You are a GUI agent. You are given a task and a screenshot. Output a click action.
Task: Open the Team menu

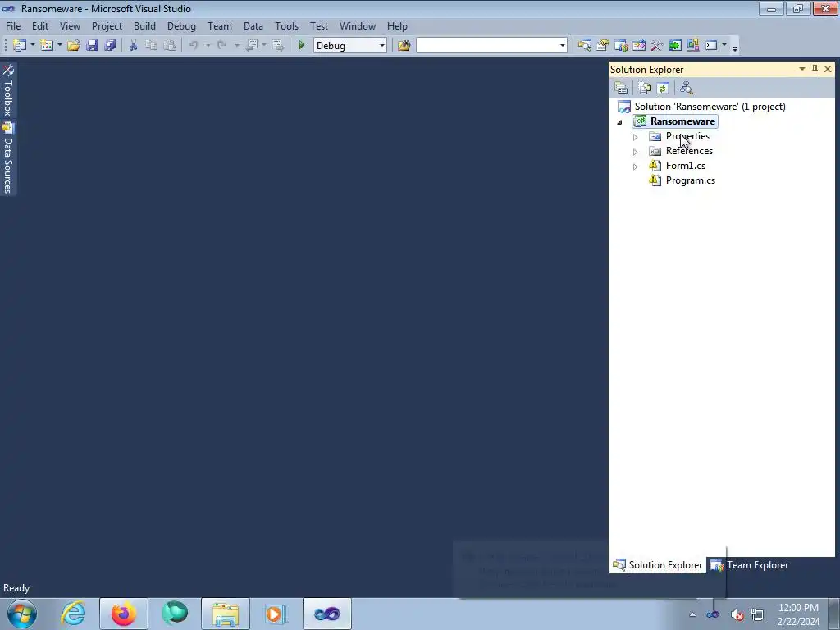click(x=220, y=25)
